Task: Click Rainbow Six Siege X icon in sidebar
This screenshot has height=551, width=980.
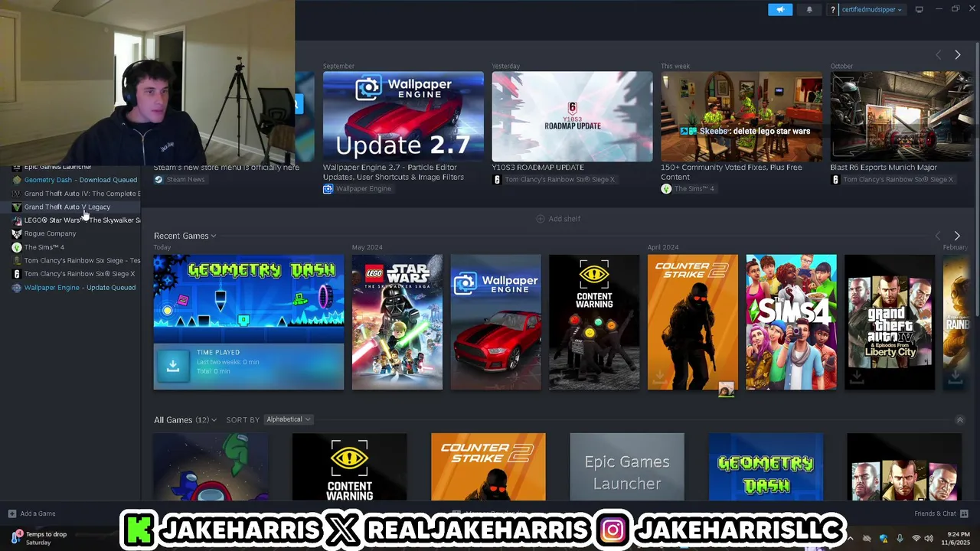Action: [17, 274]
